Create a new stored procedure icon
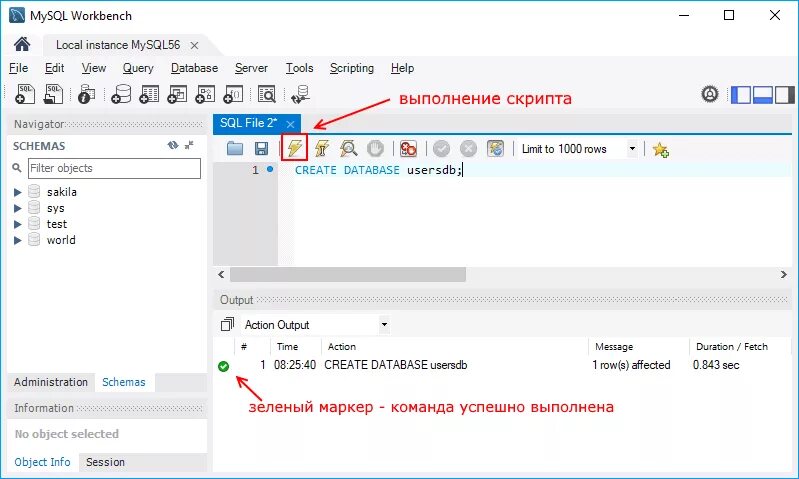799x479 pixels. pos(205,94)
